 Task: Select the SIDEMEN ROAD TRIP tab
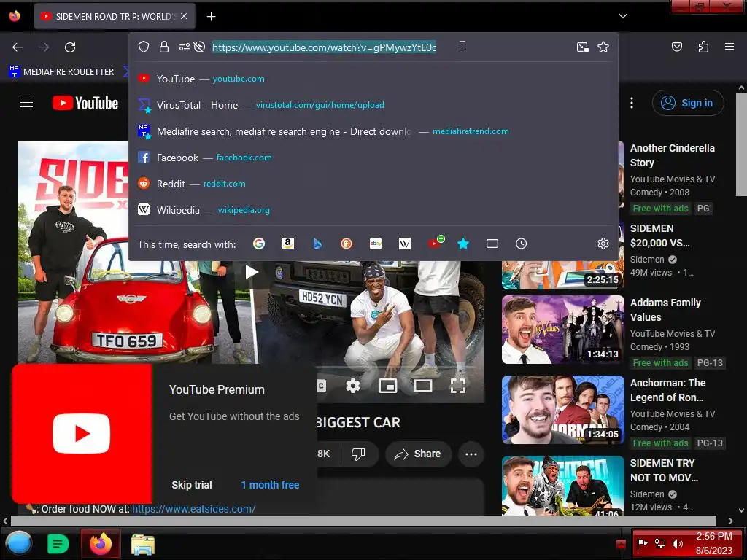pyautogui.click(x=115, y=16)
